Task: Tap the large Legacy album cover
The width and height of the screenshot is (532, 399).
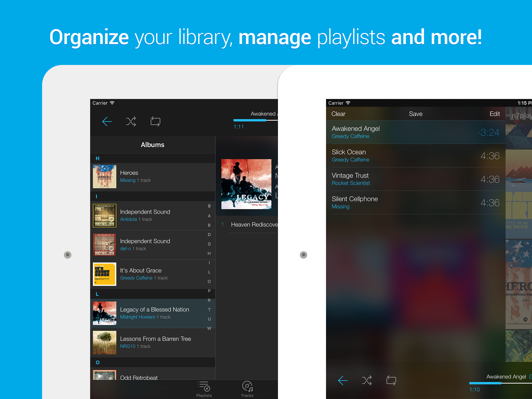Action: 246,184
